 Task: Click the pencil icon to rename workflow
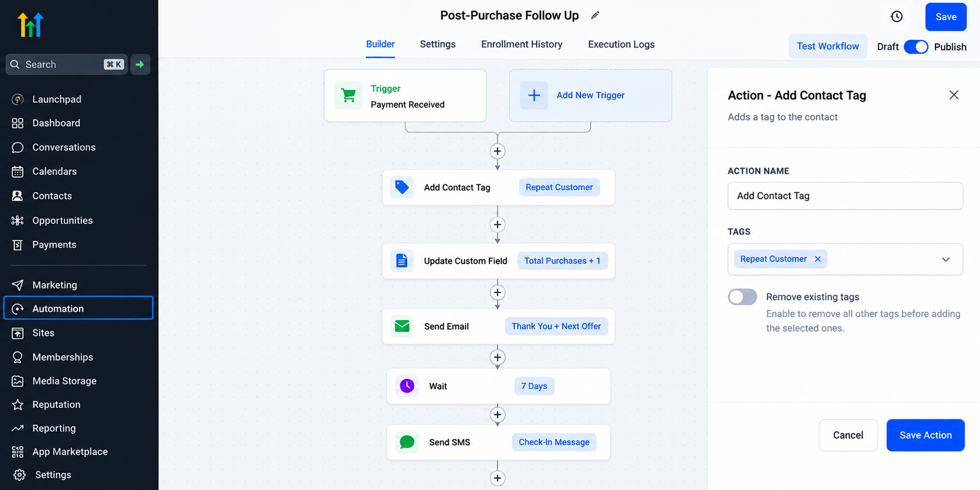[595, 15]
